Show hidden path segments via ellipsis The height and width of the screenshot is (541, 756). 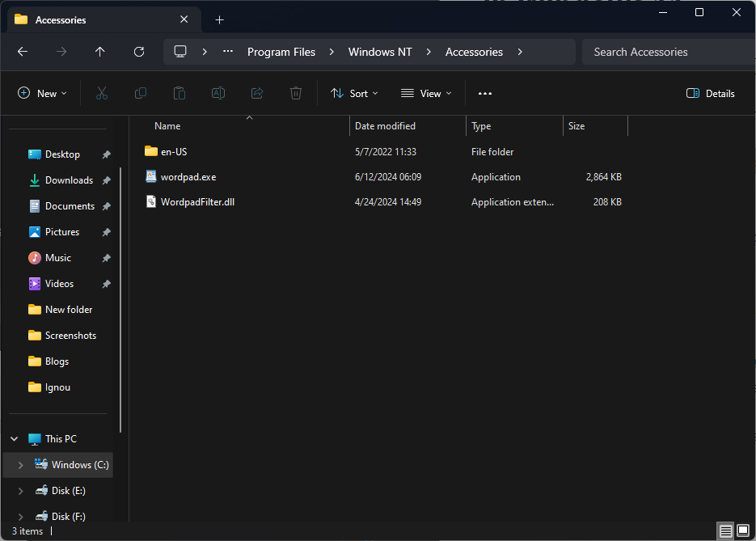pos(228,51)
